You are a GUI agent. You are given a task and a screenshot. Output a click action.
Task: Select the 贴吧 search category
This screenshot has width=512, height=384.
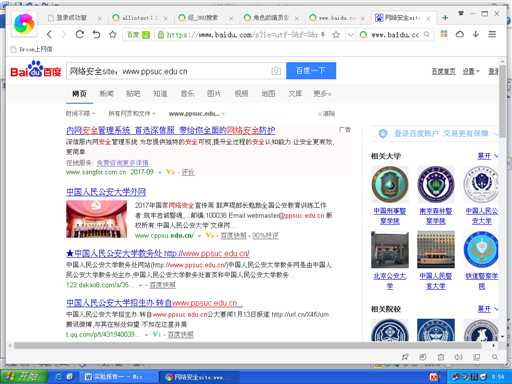click(133, 94)
